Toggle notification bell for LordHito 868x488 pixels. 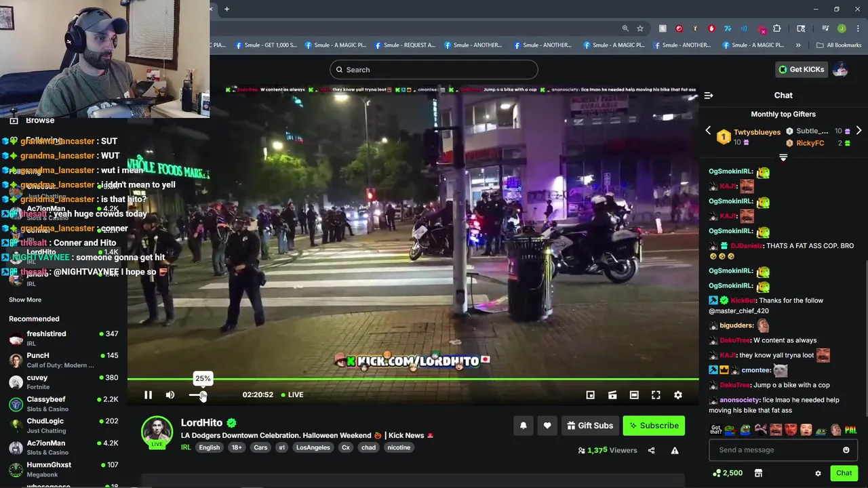(524, 426)
